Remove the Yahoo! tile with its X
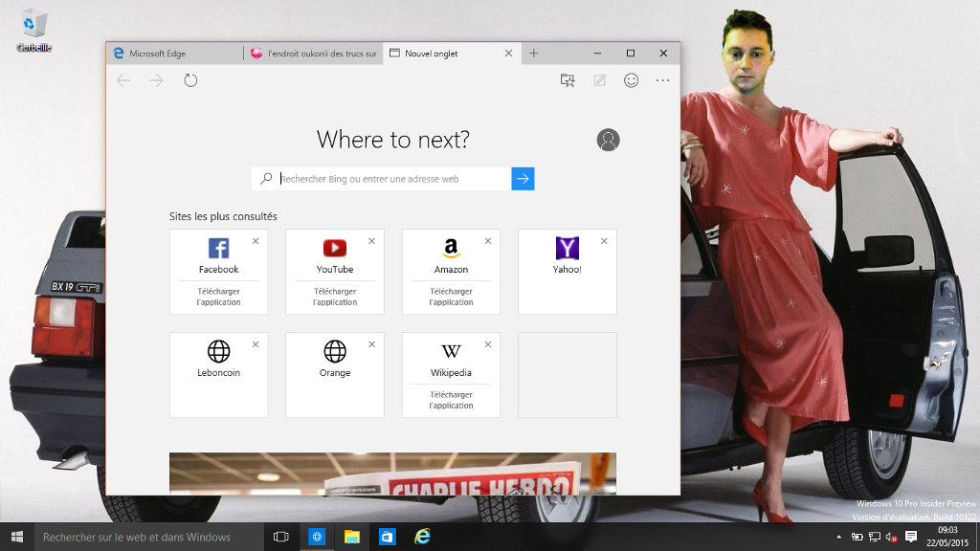This screenshot has width=980, height=551. (604, 241)
